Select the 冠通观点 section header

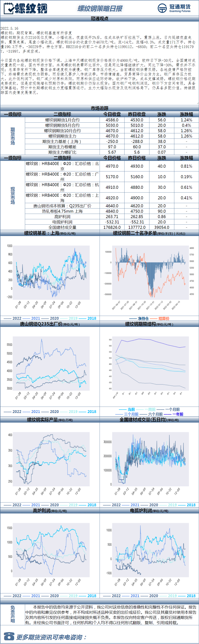[100, 19]
